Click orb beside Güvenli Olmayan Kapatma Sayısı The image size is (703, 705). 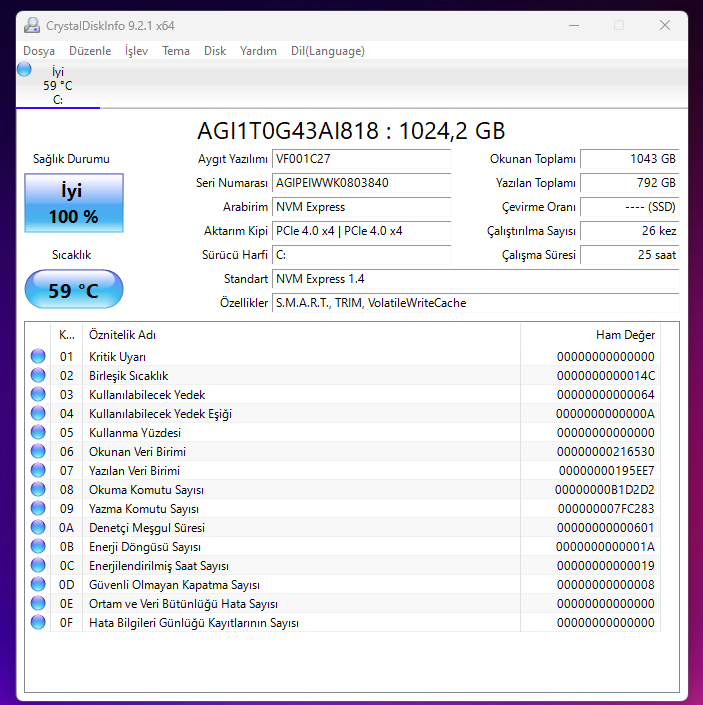tap(38, 584)
